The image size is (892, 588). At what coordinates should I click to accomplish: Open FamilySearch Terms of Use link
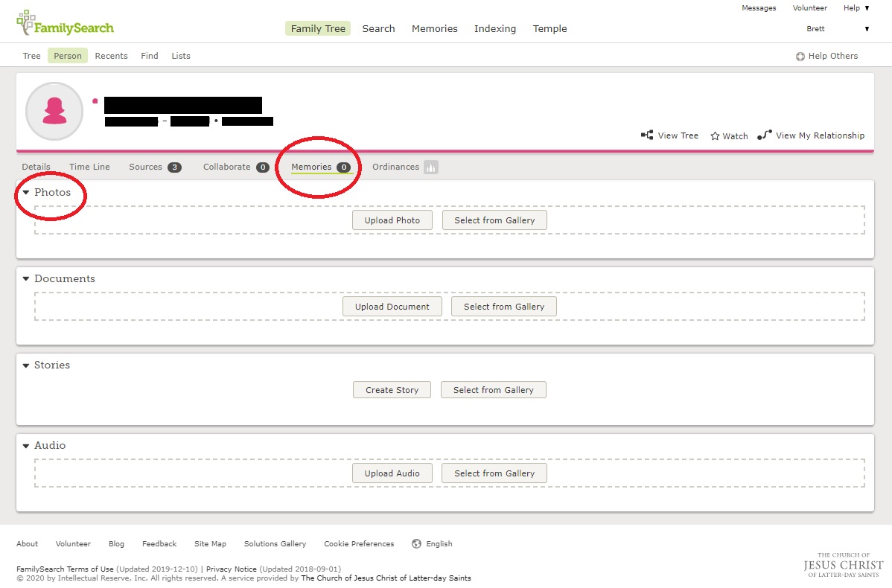pos(65,569)
